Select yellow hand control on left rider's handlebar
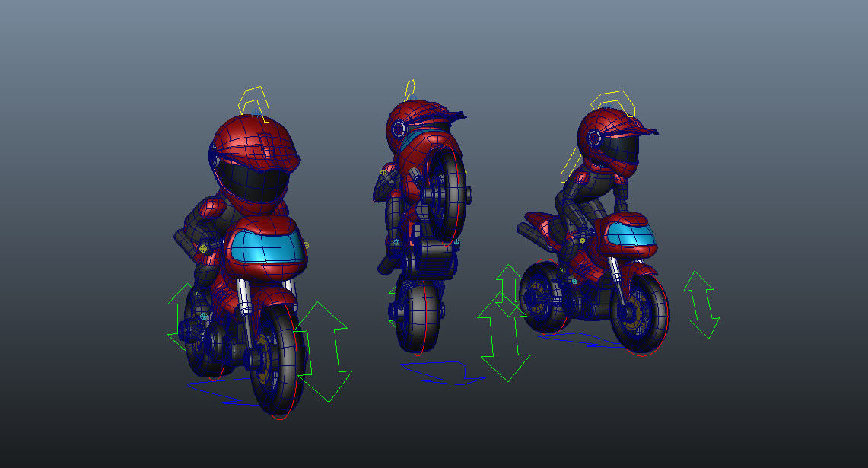868x468 pixels. [x=203, y=248]
